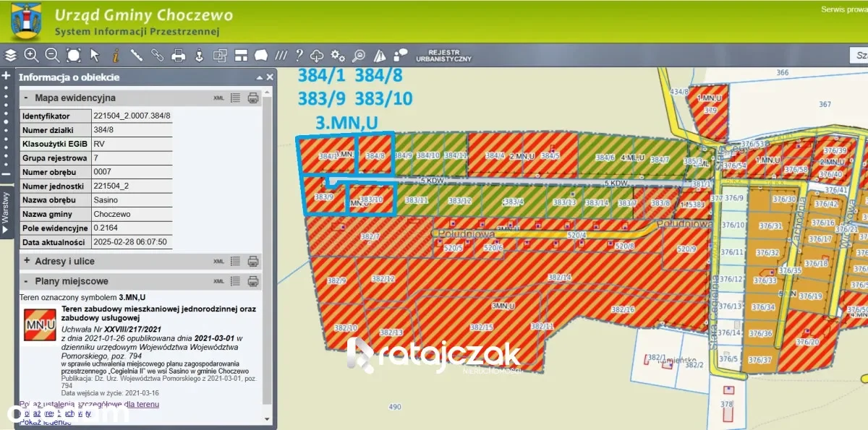Click the full extent zoom icon
The width and height of the screenshot is (868, 430).
[73, 55]
